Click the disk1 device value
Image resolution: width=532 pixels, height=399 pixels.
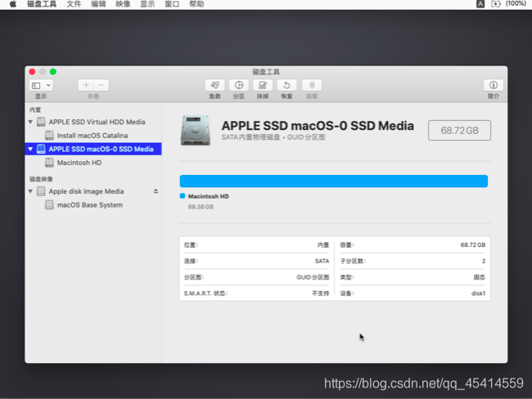(x=479, y=294)
